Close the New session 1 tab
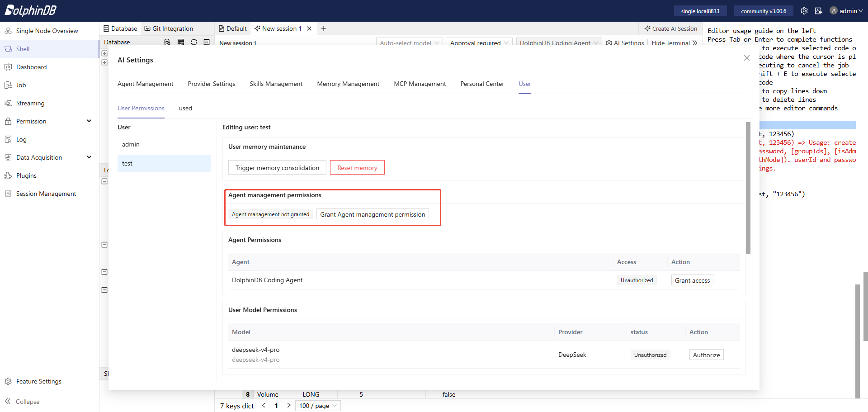The image size is (868, 412). coord(309,28)
